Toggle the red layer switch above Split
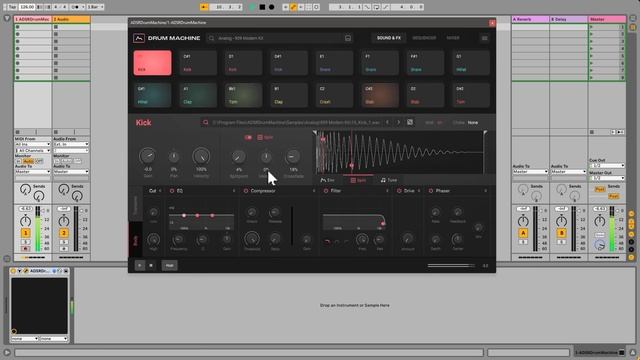Image resolution: width=640 pixels, height=360 pixels. tap(248, 138)
